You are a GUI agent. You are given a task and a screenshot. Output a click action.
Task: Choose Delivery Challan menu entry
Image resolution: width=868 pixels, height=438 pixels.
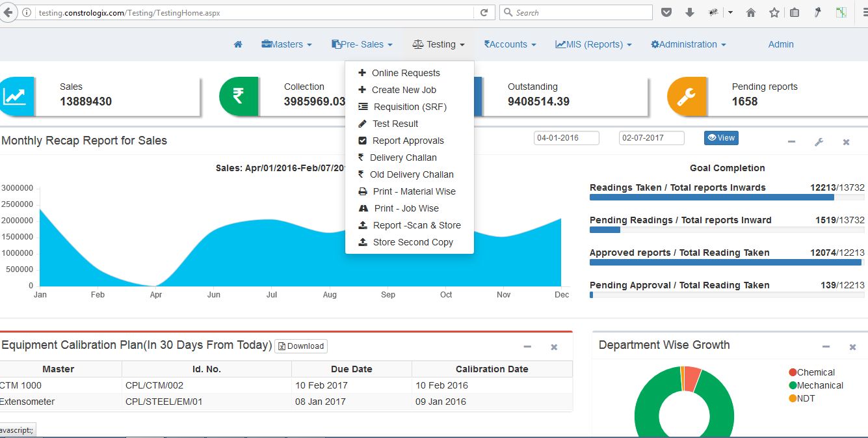[x=410, y=157]
